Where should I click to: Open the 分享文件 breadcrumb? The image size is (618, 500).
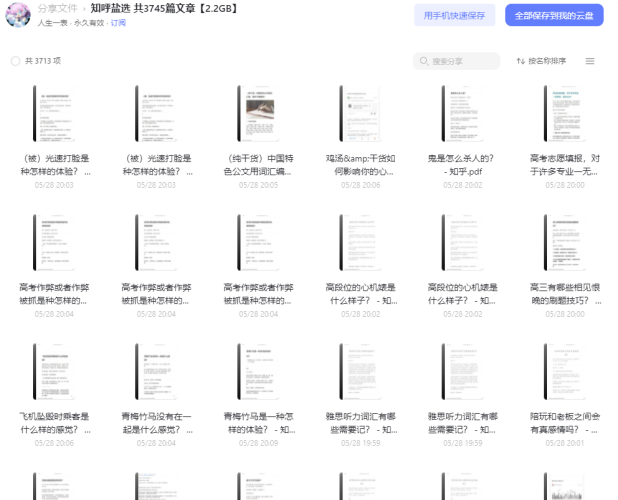pyautogui.click(x=58, y=8)
